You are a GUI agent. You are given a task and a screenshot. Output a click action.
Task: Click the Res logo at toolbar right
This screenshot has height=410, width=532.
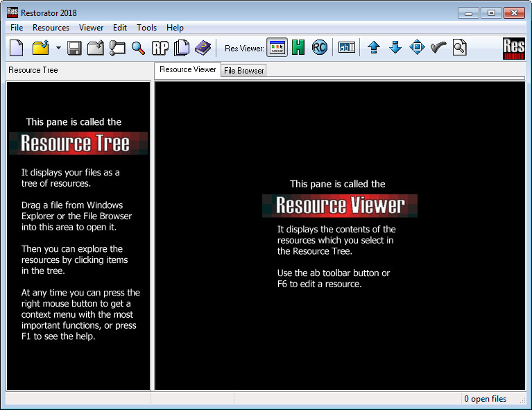click(x=514, y=48)
